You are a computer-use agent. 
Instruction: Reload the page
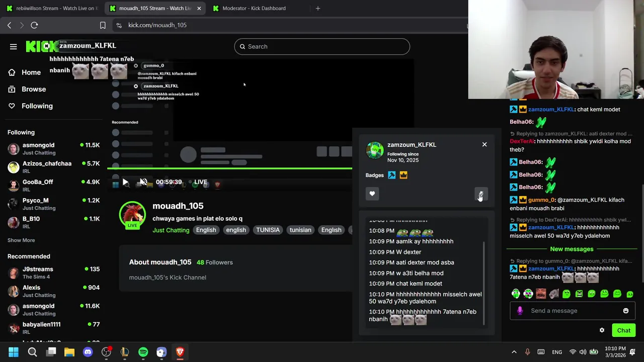(x=34, y=25)
